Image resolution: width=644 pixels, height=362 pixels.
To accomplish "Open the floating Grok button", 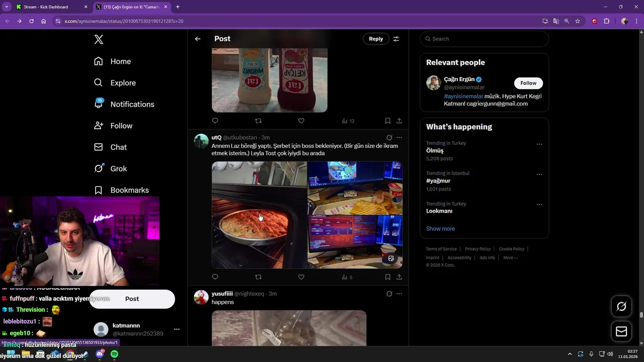I will 621,306.
